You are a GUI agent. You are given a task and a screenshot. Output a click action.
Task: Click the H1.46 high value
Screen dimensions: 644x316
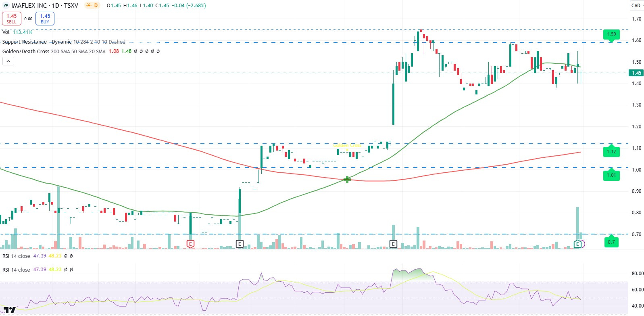coord(130,6)
